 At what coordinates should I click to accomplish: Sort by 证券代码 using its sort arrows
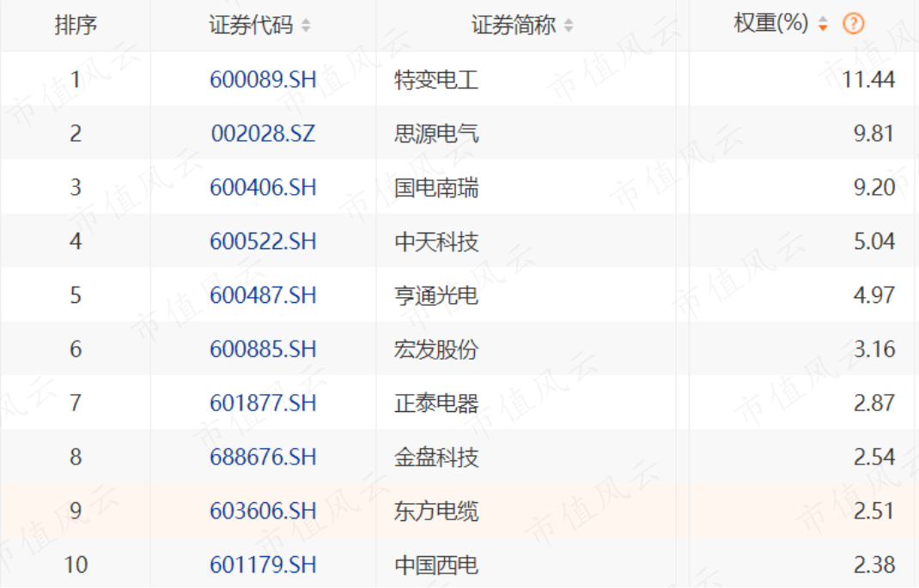306,25
